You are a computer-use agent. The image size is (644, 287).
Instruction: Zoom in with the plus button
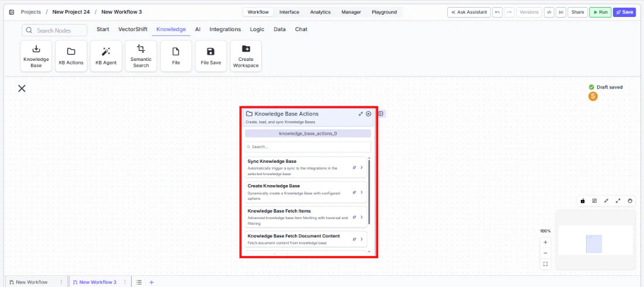tap(546, 242)
